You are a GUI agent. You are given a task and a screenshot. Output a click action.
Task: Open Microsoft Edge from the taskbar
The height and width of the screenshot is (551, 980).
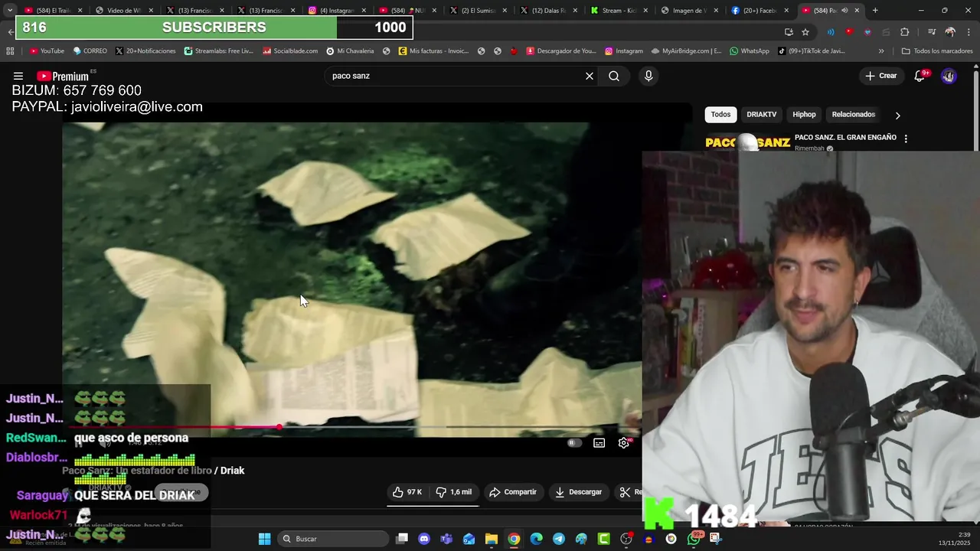click(537, 539)
